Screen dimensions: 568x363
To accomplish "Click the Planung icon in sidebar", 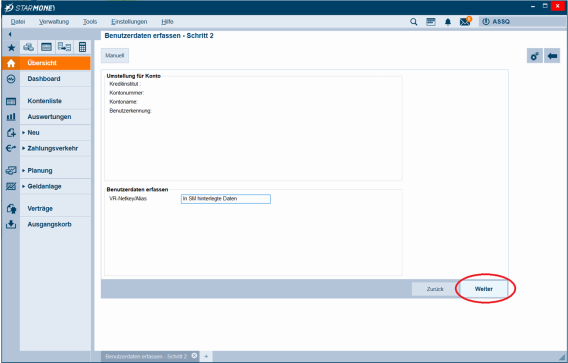I will 11,170.
